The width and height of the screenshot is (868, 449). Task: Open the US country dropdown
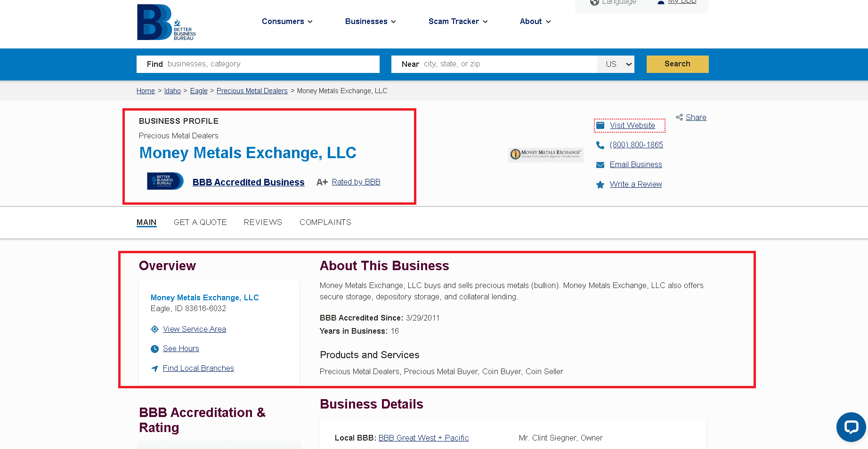(x=616, y=64)
